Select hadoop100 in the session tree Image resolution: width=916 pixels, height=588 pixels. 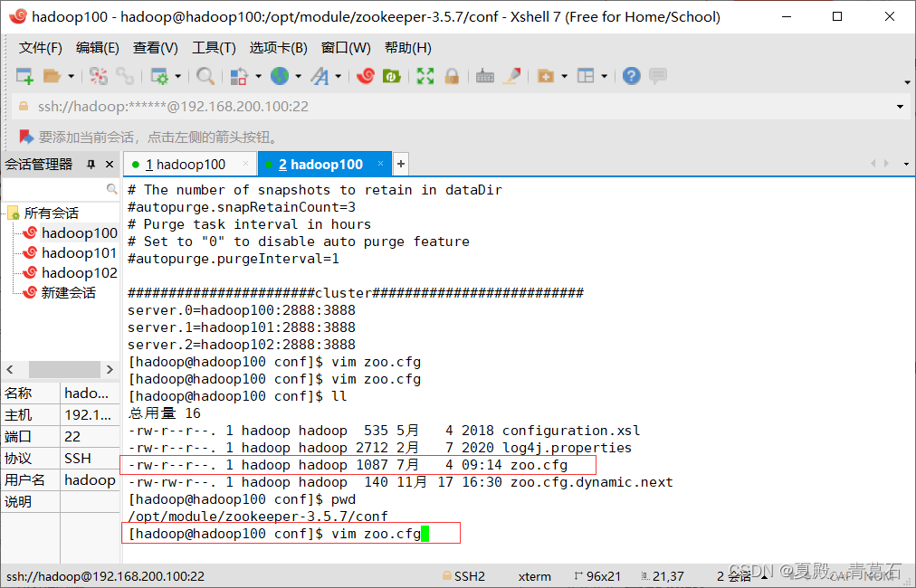pyautogui.click(x=80, y=233)
